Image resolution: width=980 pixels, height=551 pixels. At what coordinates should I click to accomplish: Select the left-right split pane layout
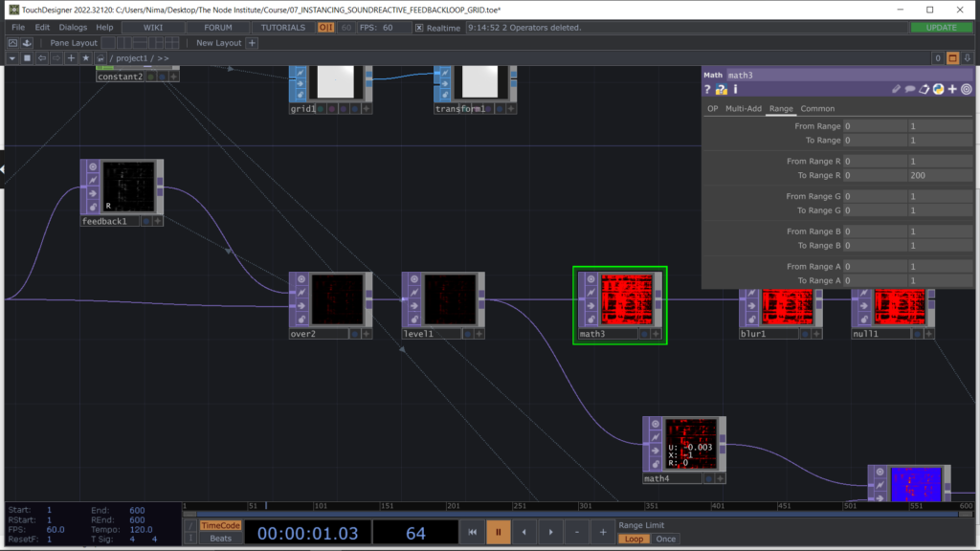click(x=124, y=42)
